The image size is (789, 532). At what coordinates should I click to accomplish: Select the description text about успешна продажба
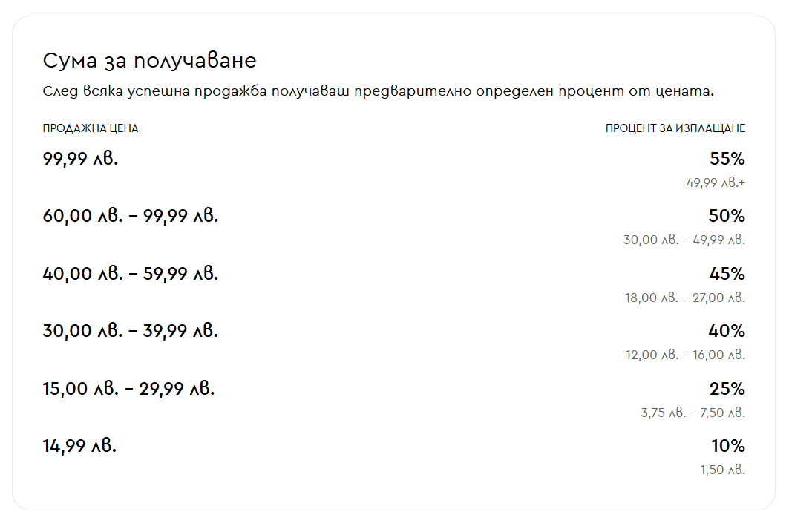[x=378, y=92]
